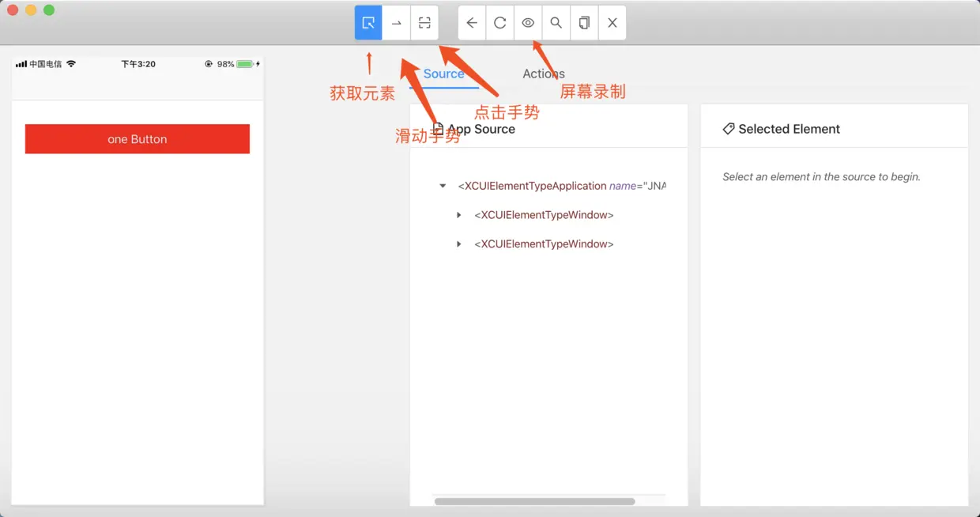Refresh the app source with the reload icon
The width and height of the screenshot is (980, 517).
[499, 22]
